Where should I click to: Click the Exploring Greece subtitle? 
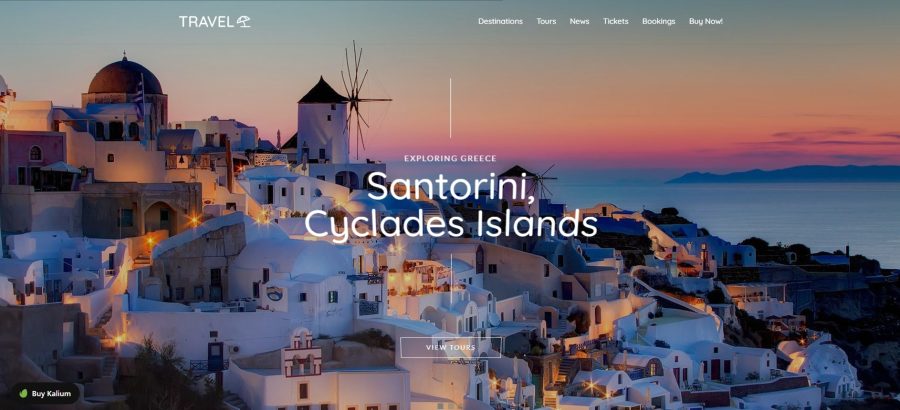click(450, 158)
